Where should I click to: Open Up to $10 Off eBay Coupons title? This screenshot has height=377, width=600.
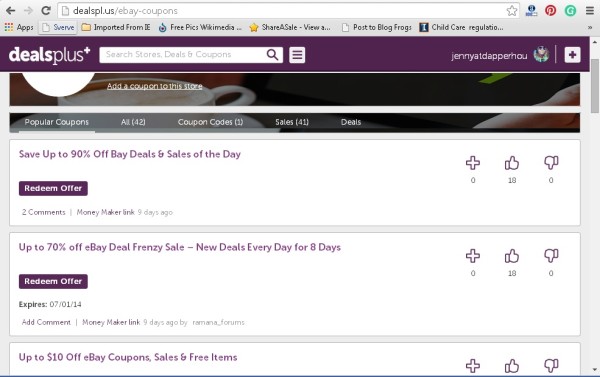coord(128,357)
